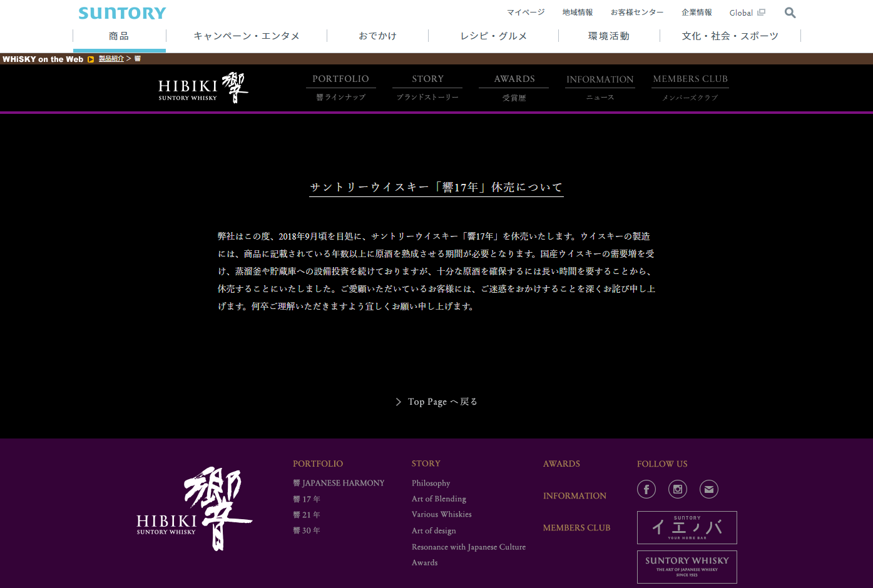This screenshot has width=873, height=588.
Task: Click the Global link in header
Action: [741, 13]
